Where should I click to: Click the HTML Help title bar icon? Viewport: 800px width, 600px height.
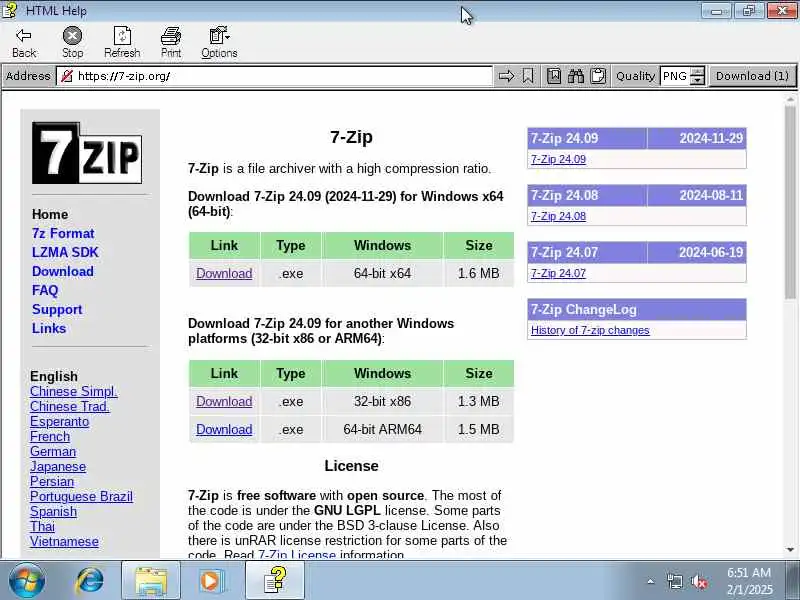[10, 10]
